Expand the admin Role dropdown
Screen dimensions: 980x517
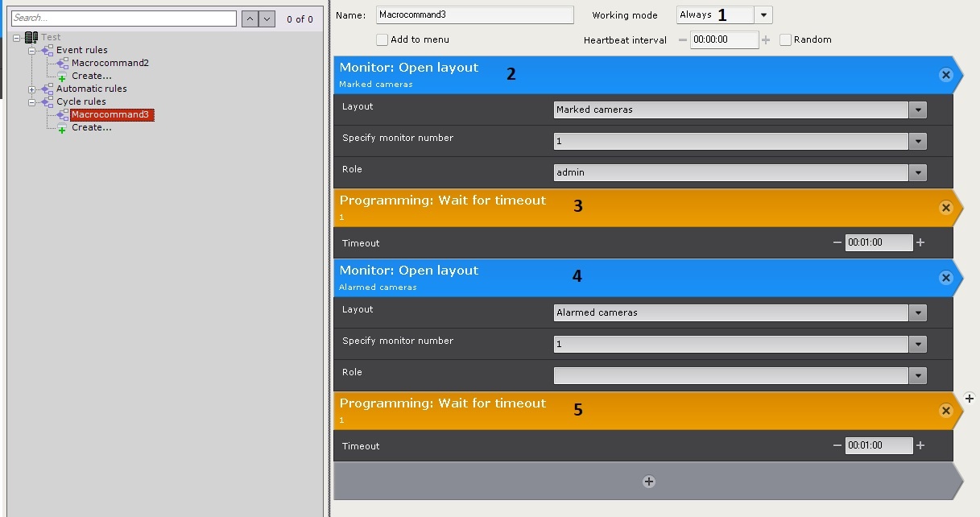coord(917,173)
